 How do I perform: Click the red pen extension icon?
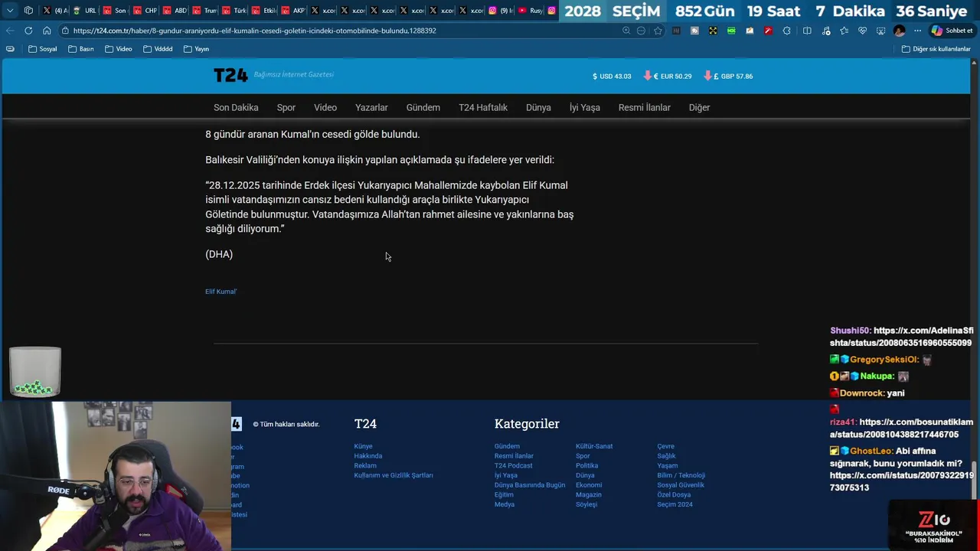coord(768,31)
